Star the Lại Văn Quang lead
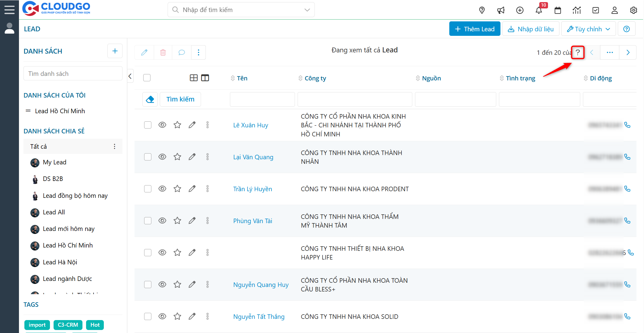644x333 pixels. coord(177,157)
